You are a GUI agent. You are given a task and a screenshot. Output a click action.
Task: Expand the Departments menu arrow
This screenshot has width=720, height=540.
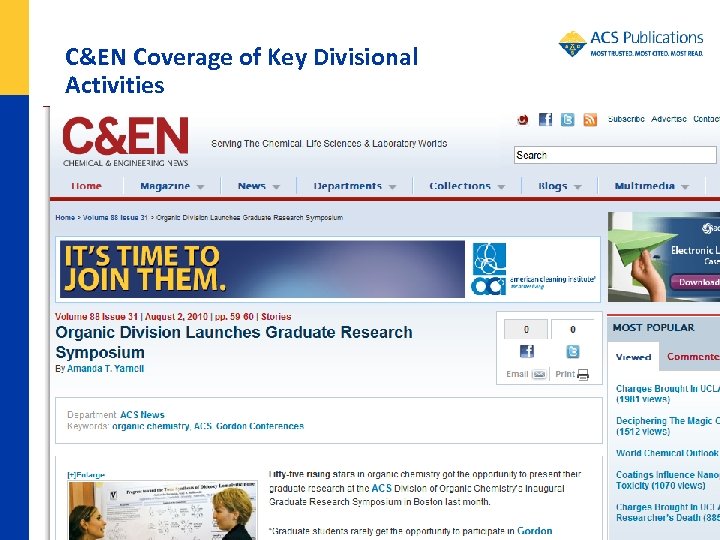pos(392,187)
